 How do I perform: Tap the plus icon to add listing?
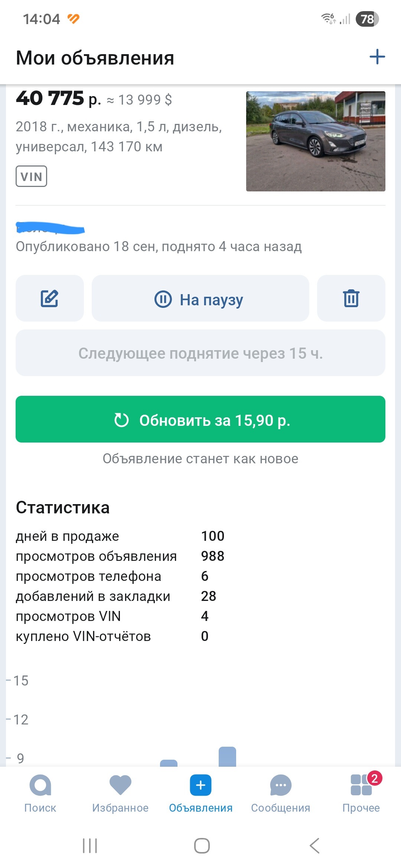click(377, 57)
